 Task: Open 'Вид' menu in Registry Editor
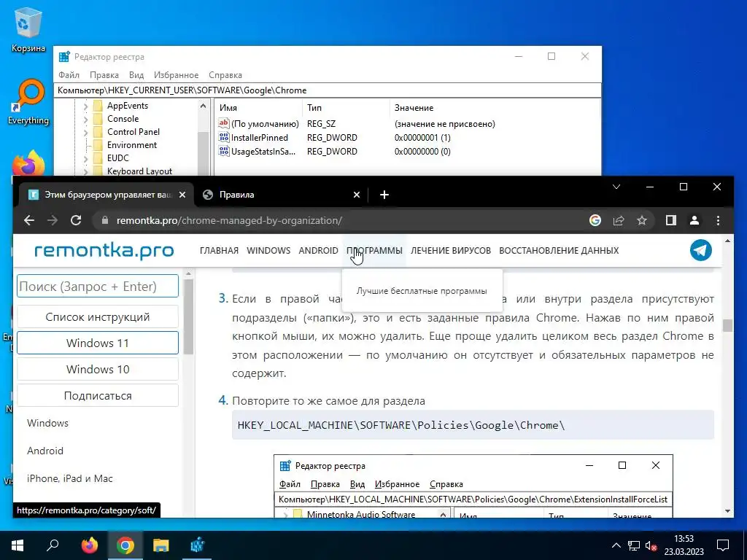[136, 75]
